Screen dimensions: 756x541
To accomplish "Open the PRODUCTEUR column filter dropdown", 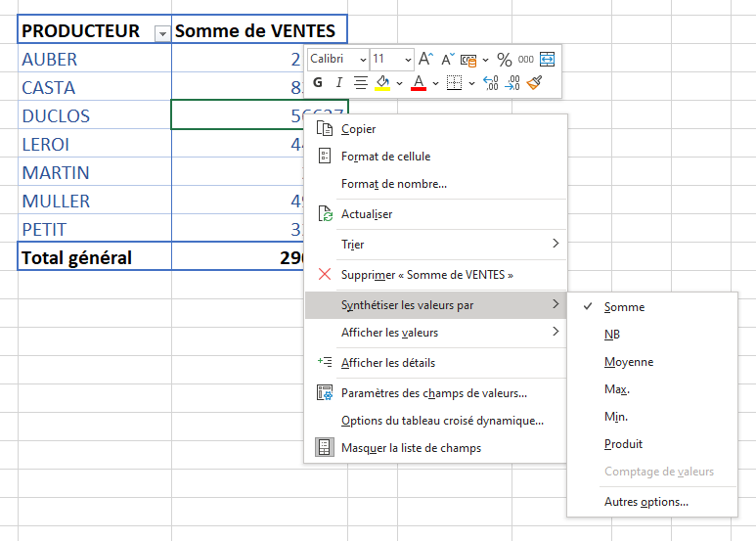I will pyautogui.click(x=161, y=33).
